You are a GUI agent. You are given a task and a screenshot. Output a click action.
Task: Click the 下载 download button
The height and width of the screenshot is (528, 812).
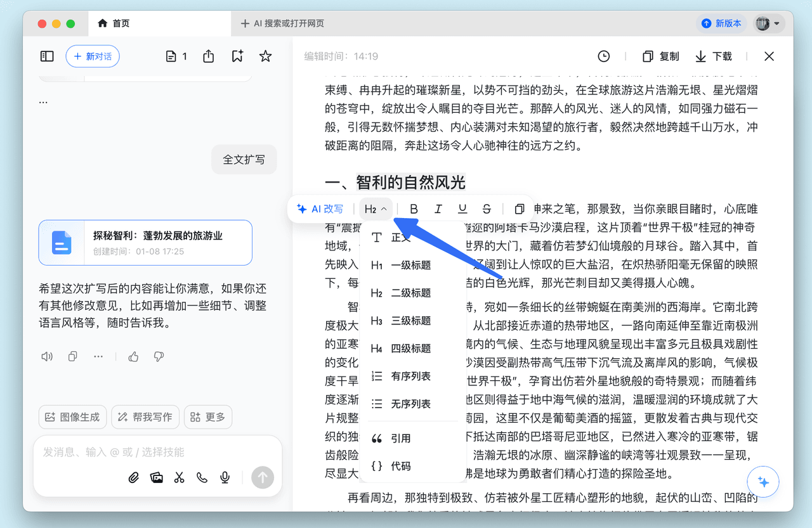714,56
